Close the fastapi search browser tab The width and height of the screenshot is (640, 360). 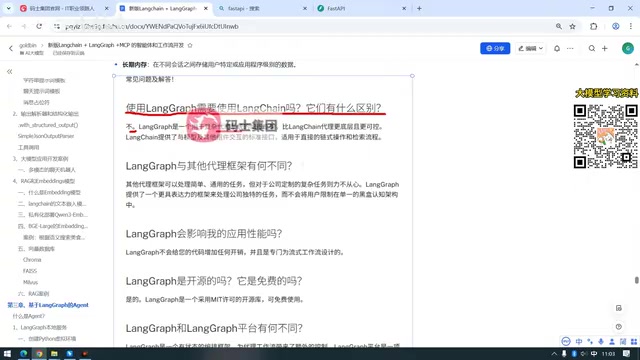(304, 8)
